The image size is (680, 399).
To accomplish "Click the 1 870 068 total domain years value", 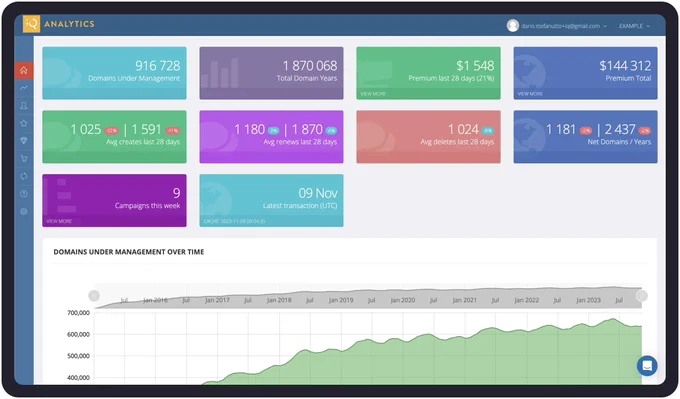I will pyautogui.click(x=310, y=65).
